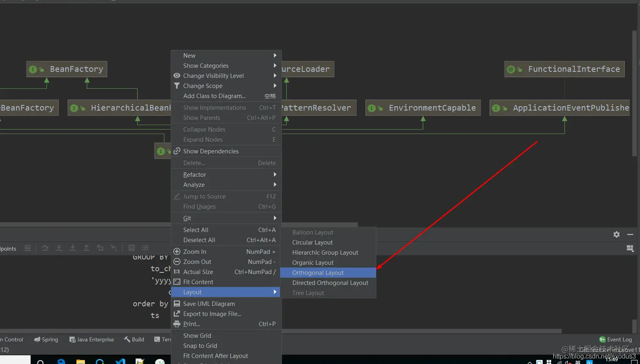Open the Java Enterprise tool window

91,339
